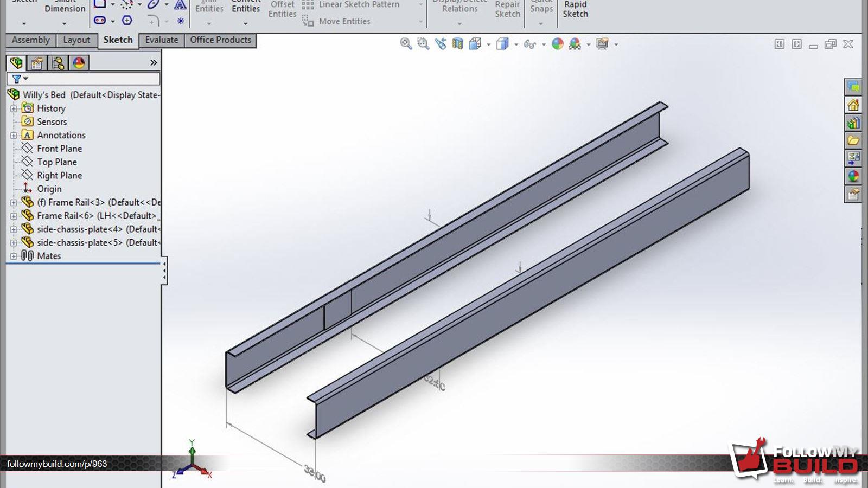This screenshot has width=868, height=488.
Task: Click the Apply Scene icon
Action: tap(575, 44)
